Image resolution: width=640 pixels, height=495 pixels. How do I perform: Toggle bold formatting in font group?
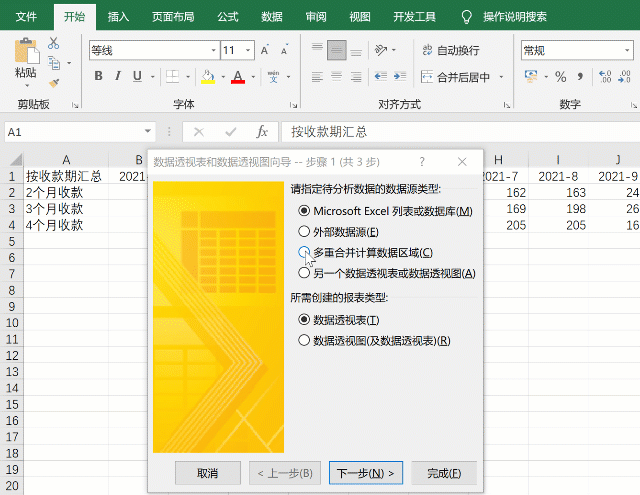click(99, 76)
